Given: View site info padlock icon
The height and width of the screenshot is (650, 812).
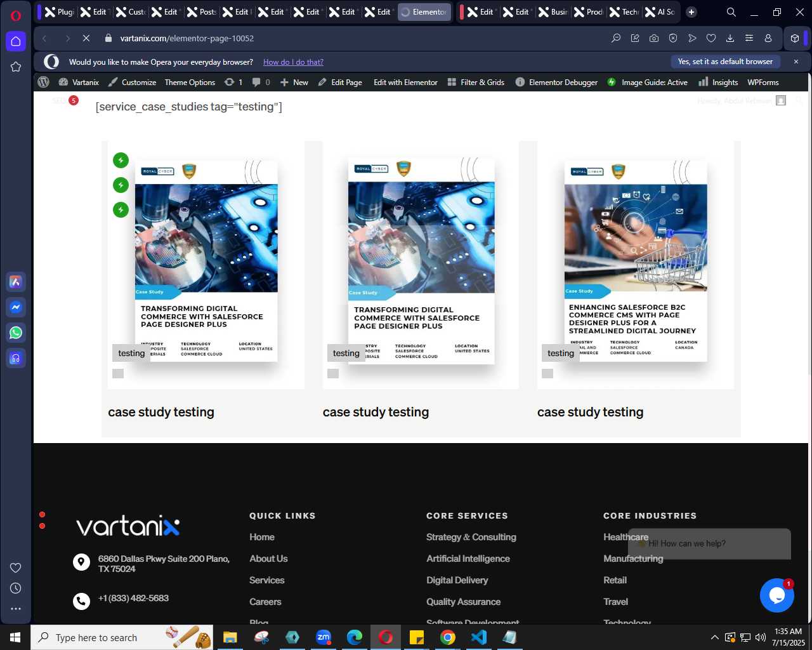Looking at the screenshot, I should (108, 38).
